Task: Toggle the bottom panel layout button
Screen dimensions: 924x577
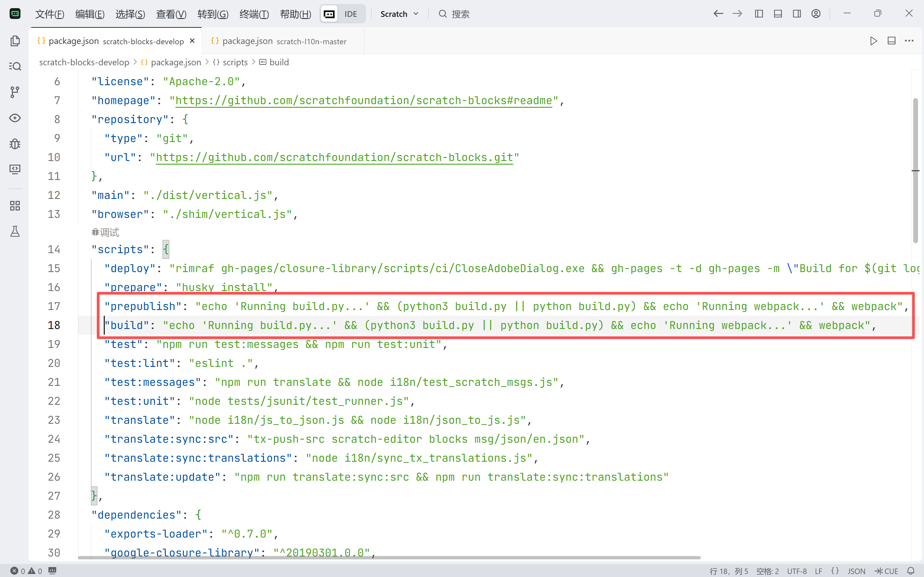Action: pos(778,14)
